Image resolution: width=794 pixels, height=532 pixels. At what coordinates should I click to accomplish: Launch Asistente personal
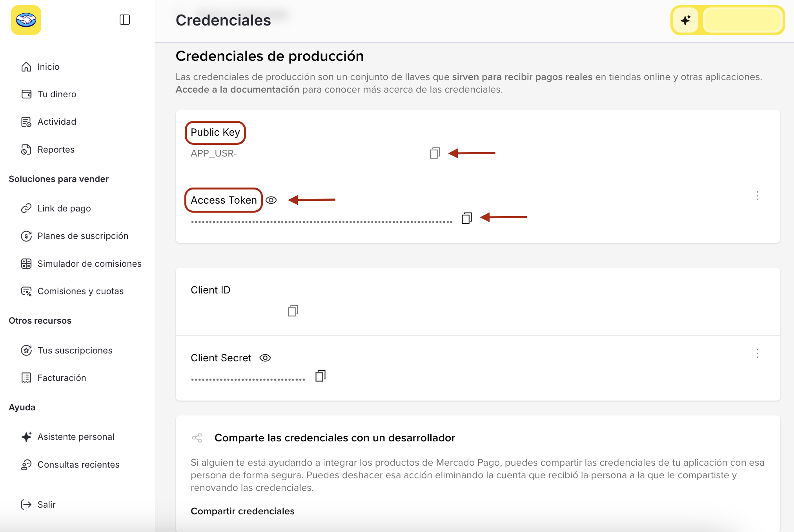click(x=76, y=437)
